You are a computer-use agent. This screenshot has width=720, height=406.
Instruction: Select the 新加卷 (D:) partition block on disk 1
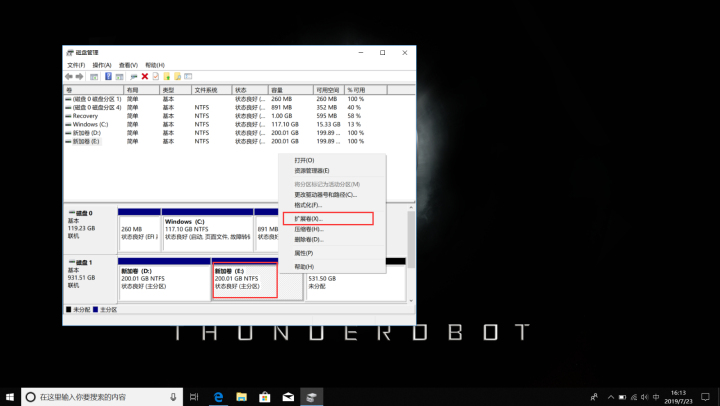click(x=164, y=279)
